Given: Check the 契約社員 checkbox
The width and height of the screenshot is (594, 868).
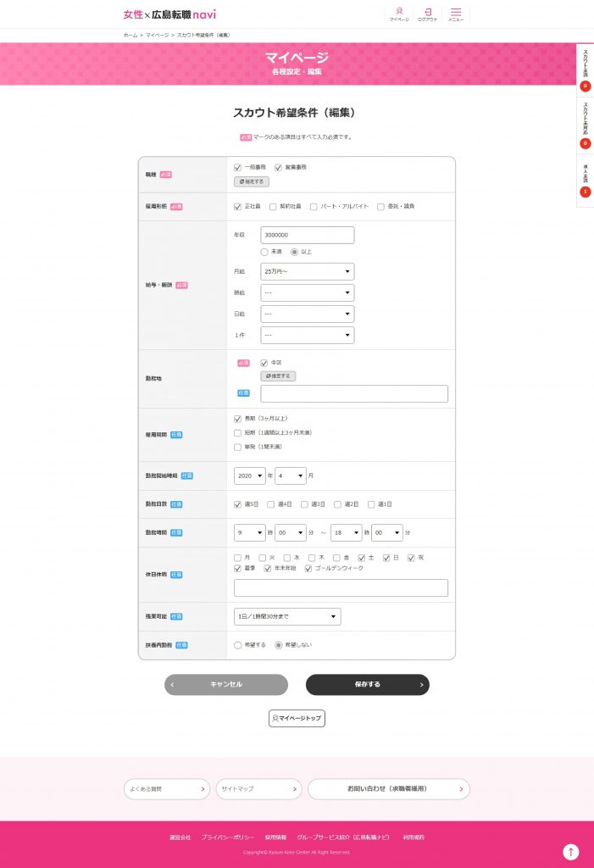Looking at the screenshot, I should 272,207.
